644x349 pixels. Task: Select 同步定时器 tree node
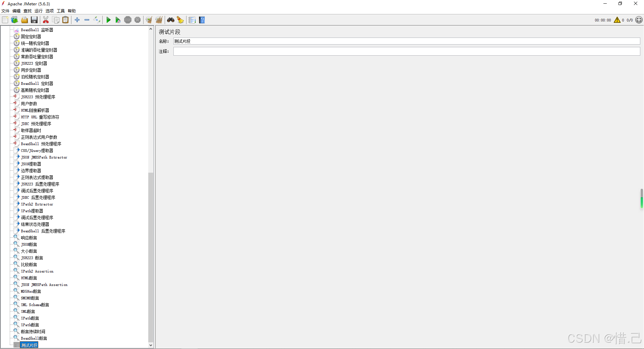pos(31,70)
